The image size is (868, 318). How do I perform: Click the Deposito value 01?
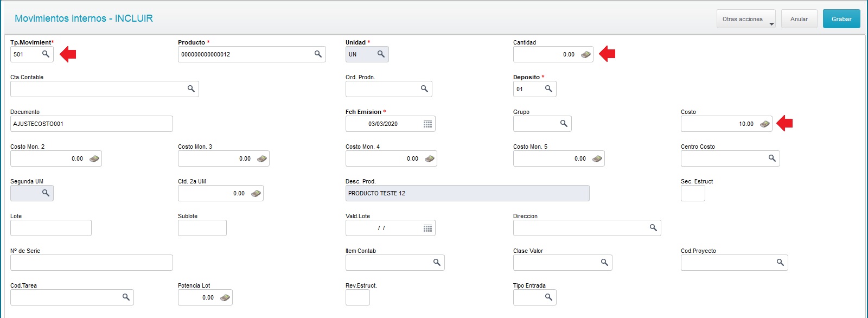[520, 89]
